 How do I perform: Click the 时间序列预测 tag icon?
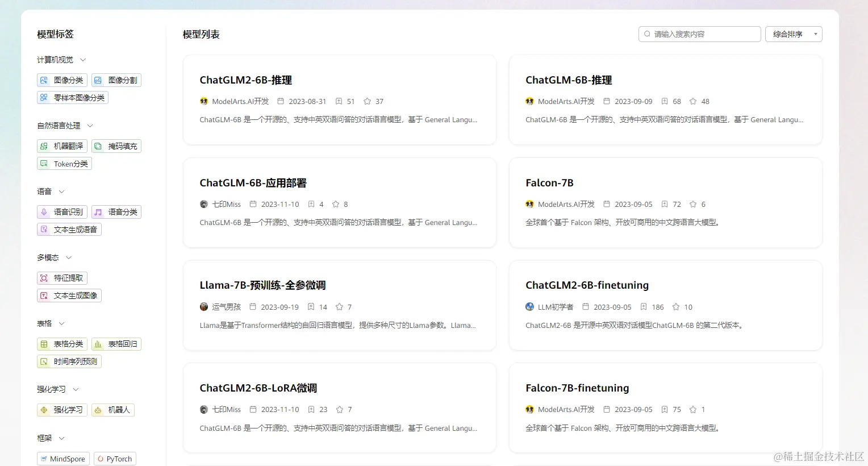(x=44, y=361)
